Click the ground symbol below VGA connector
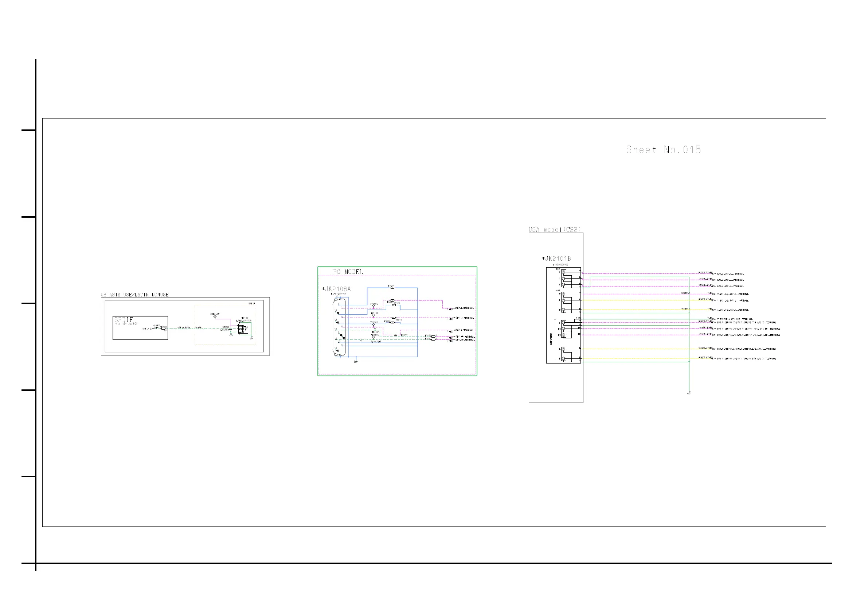 point(355,362)
